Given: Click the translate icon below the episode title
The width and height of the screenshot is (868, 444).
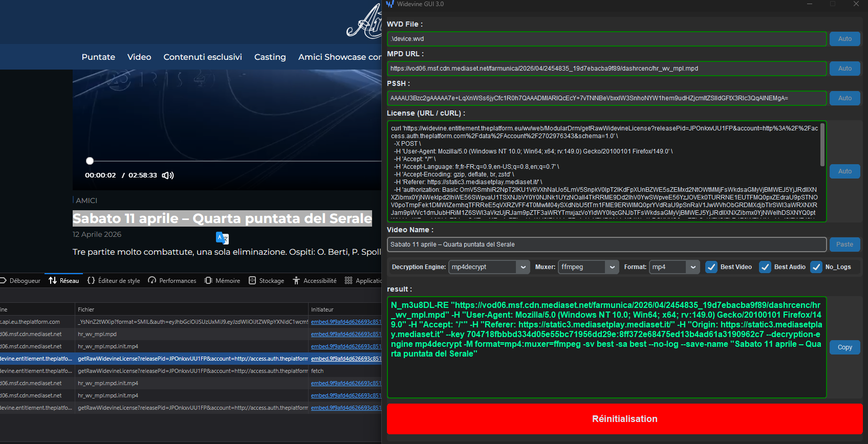Looking at the screenshot, I should [x=222, y=238].
